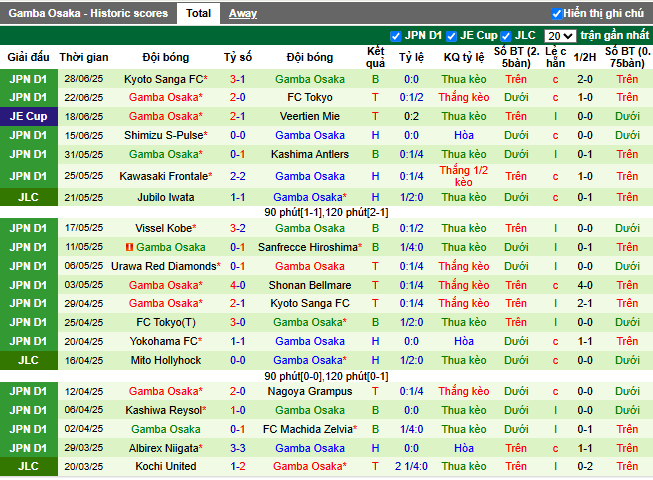653x480 pixels.
Task: Click the 2-2 score versus Kawasaki Frontale
Action: (237, 176)
